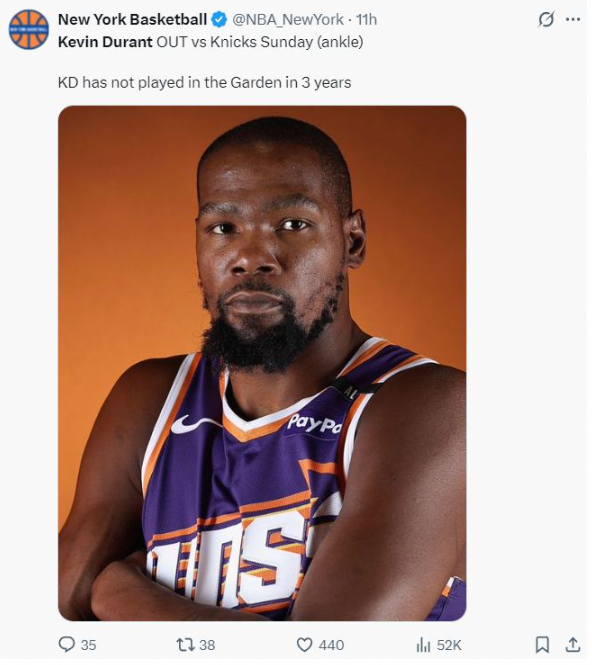Click the reply speech bubble icon
Viewport: 592px width, 665px height.
(66, 645)
